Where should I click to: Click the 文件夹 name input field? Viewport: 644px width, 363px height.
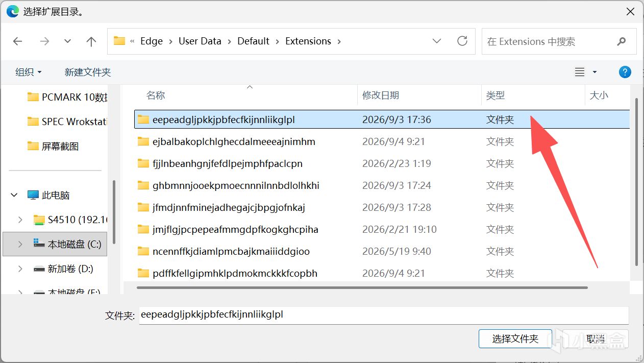[384, 315]
